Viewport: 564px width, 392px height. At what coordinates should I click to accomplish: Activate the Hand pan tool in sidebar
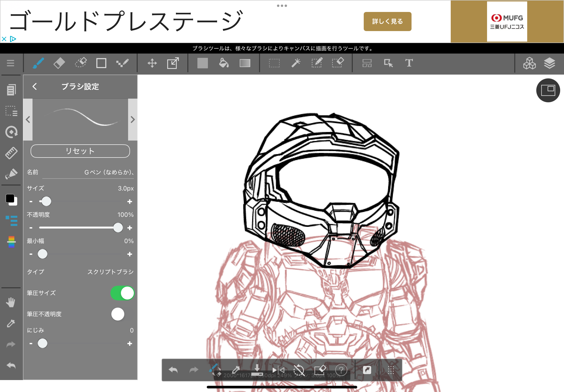point(11,302)
